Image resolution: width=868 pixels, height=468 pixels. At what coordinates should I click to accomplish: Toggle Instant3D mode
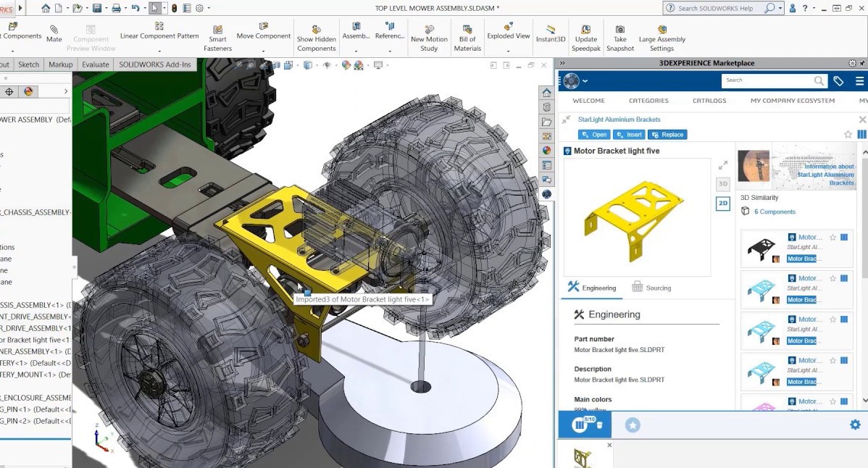(x=551, y=33)
